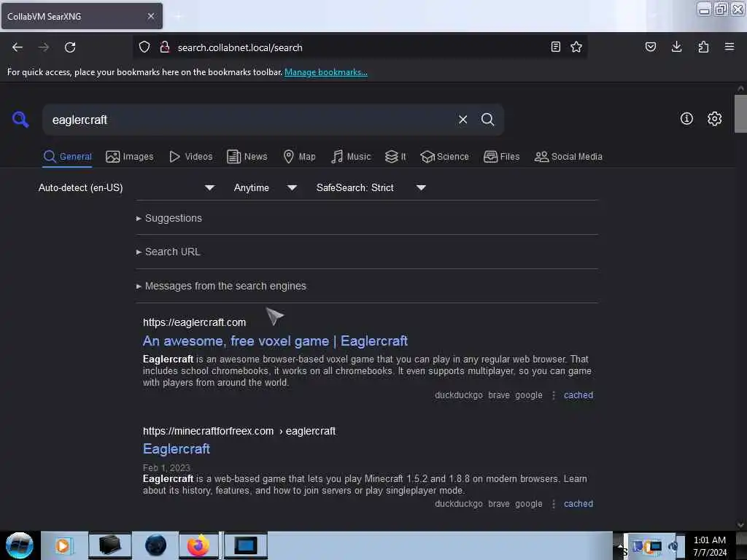Go back with the browser back arrow
747x560 pixels.
point(18,47)
